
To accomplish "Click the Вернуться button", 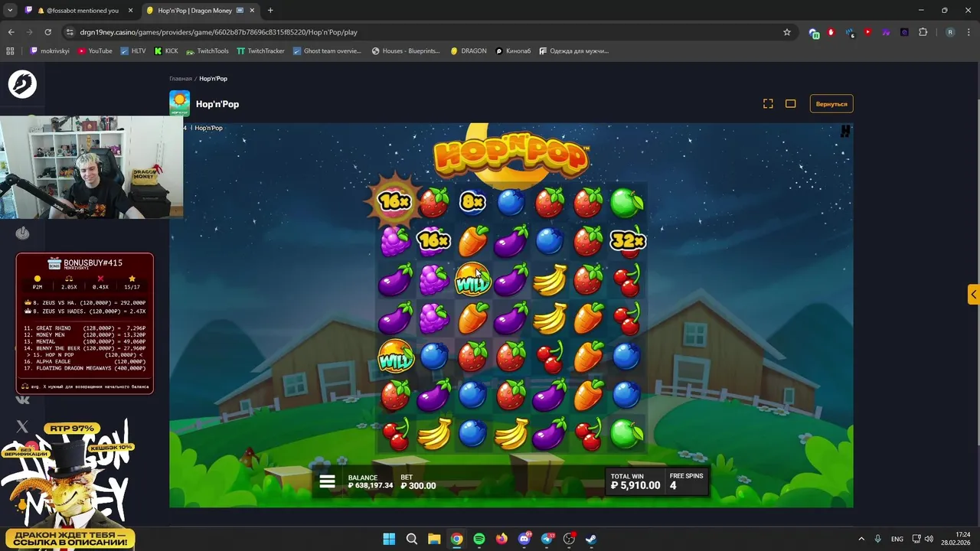I will [x=831, y=104].
